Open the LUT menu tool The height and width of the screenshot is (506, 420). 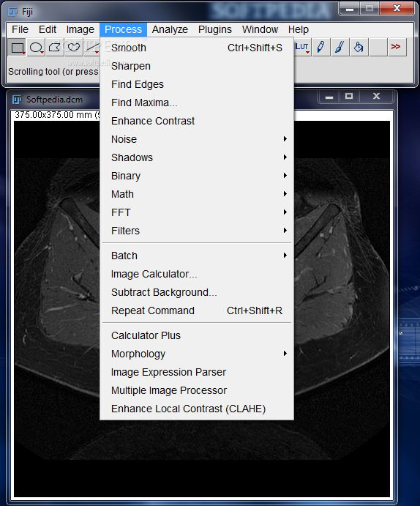tap(302, 48)
